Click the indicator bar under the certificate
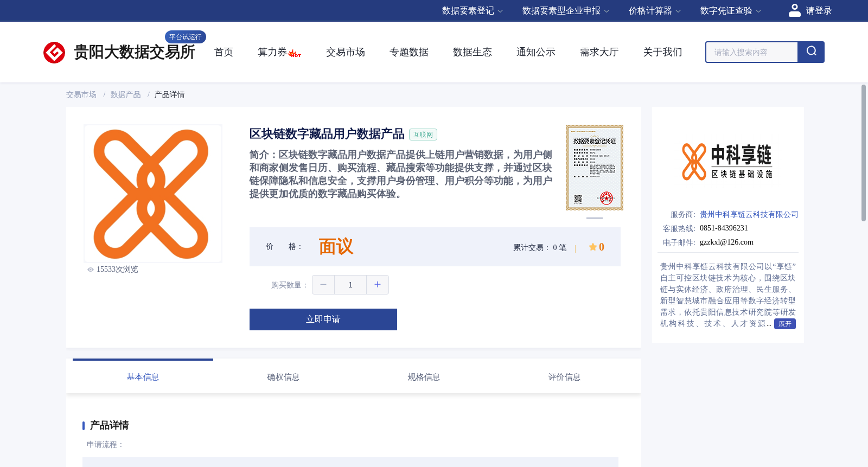The height and width of the screenshot is (467, 868). coord(595,217)
